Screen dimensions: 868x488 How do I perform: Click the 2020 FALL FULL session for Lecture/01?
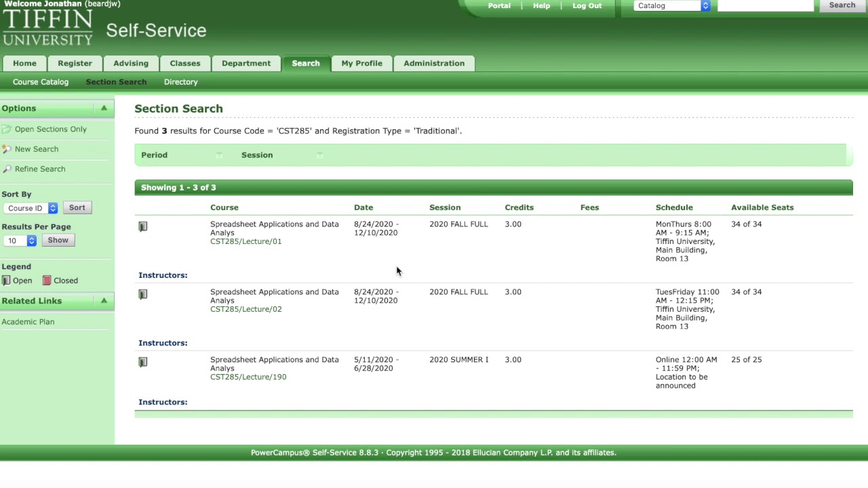[x=458, y=224]
